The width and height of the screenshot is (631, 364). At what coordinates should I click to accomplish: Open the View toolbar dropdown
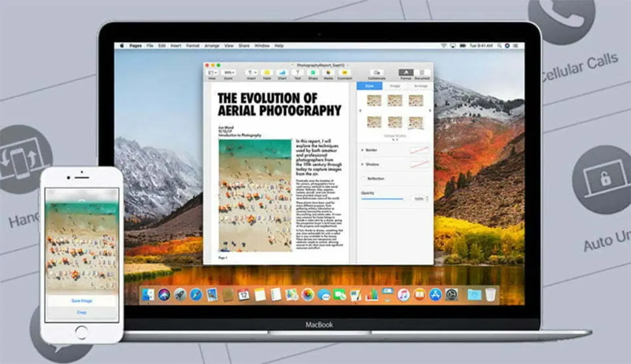pyautogui.click(x=212, y=73)
